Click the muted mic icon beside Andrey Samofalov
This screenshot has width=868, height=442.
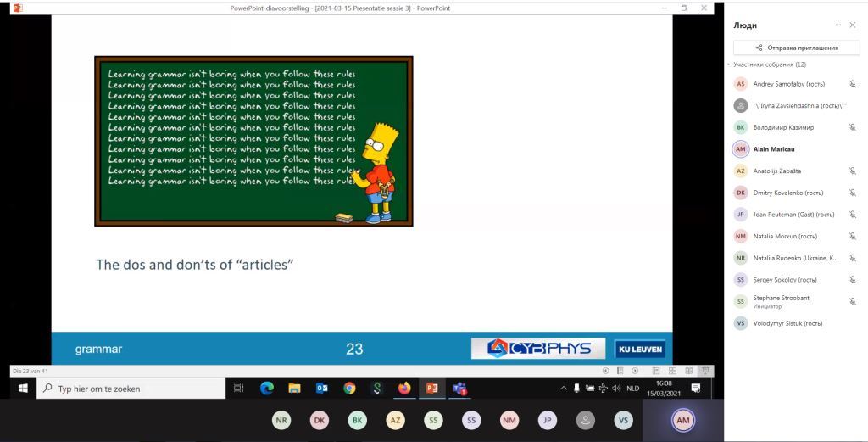pos(853,84)
